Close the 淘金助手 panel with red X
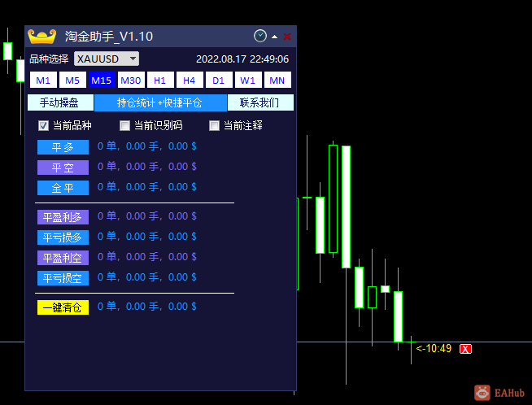Image resolution: width=532 pixels, height=405 pixels. pyautogui.click(x=287, y=37)
